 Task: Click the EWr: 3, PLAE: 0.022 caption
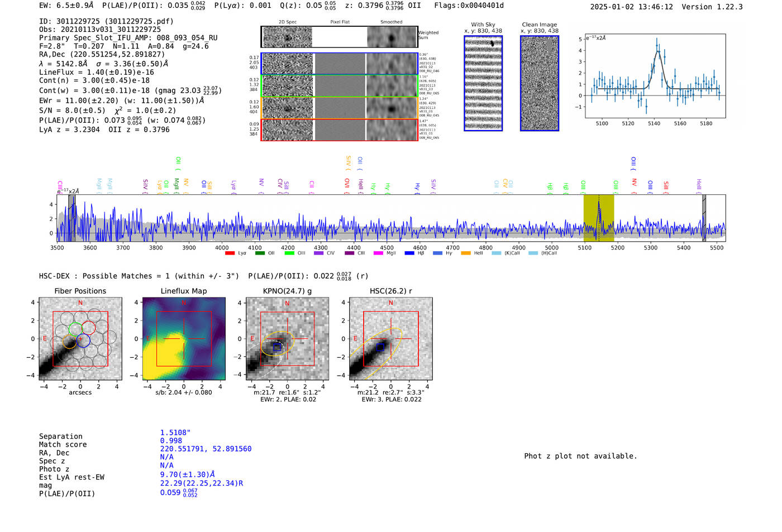coord(392,400)
